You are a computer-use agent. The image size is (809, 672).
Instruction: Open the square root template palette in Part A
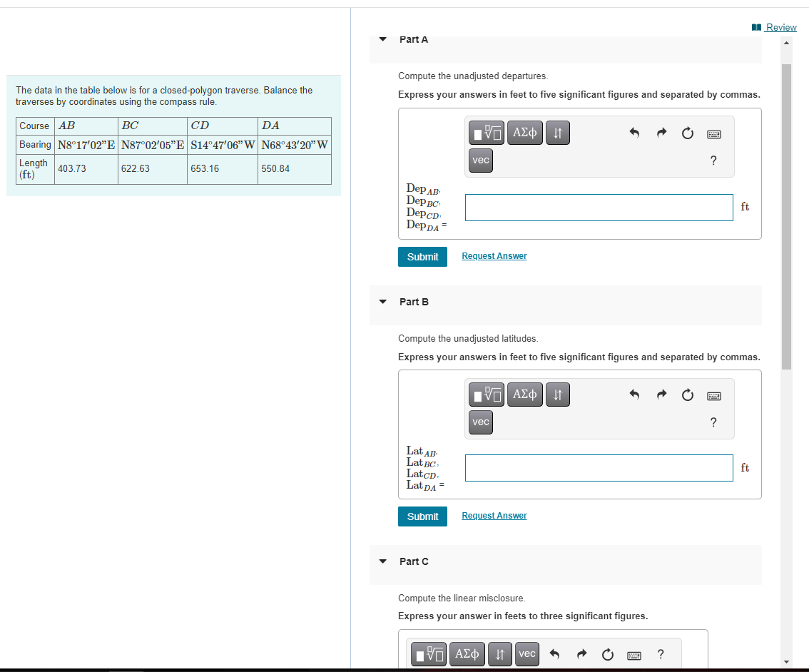click(486, 133)
